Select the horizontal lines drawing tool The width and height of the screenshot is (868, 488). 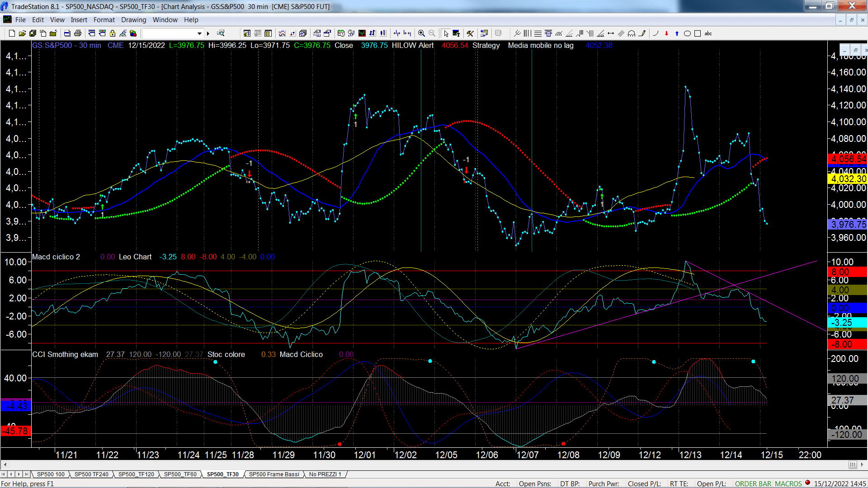click(x=538, y=33)
